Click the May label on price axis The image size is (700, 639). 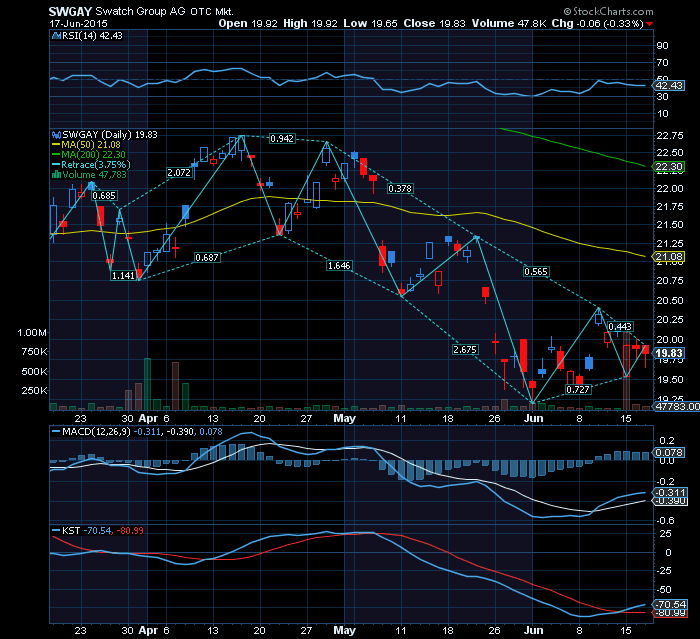pos(345,418)
